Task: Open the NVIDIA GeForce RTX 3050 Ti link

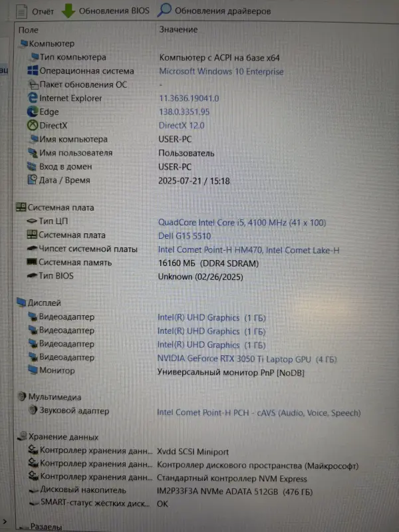Action: point(247,359)
